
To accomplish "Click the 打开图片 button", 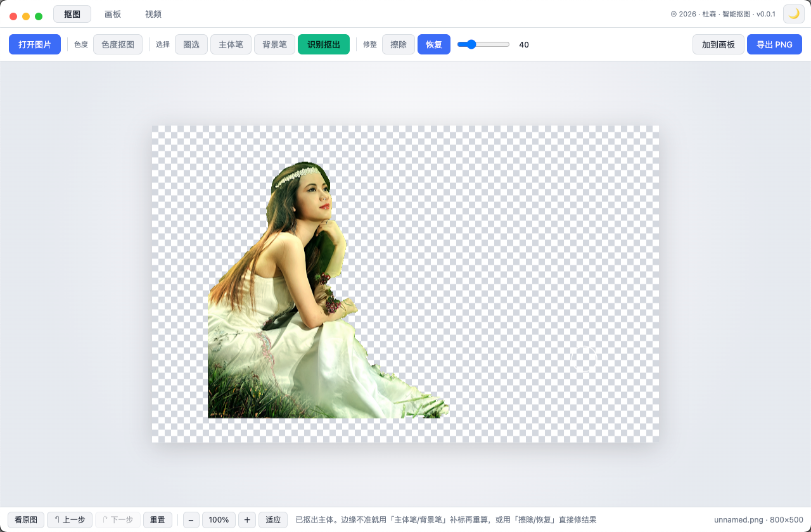I will (x=35, y=44).
